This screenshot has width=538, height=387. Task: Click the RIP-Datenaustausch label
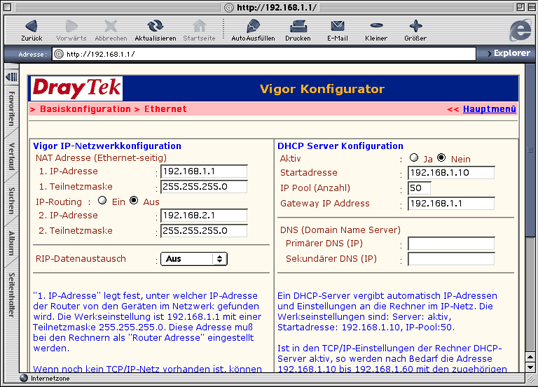point(81,259)
